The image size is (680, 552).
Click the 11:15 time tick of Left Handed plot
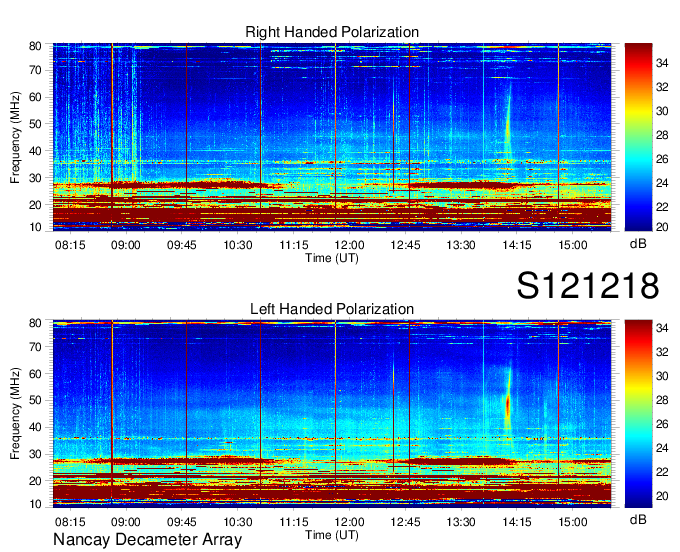pos(294,522)
